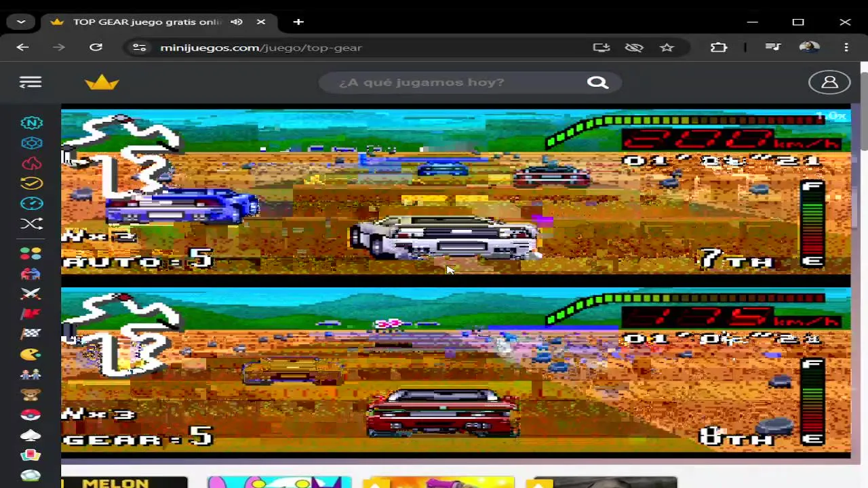Screen dimensions: 868x488
Task: View site information icon in address bar
Action: click(139, 47)
